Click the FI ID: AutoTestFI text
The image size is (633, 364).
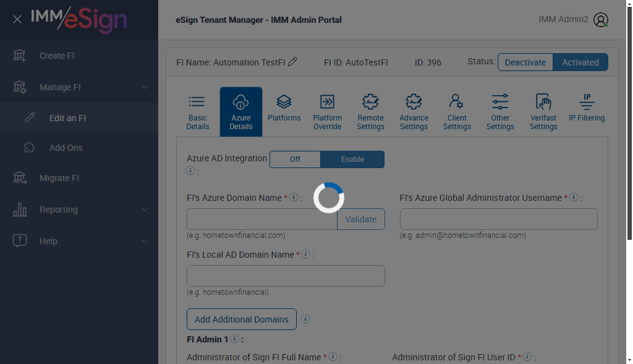(355, 62)
